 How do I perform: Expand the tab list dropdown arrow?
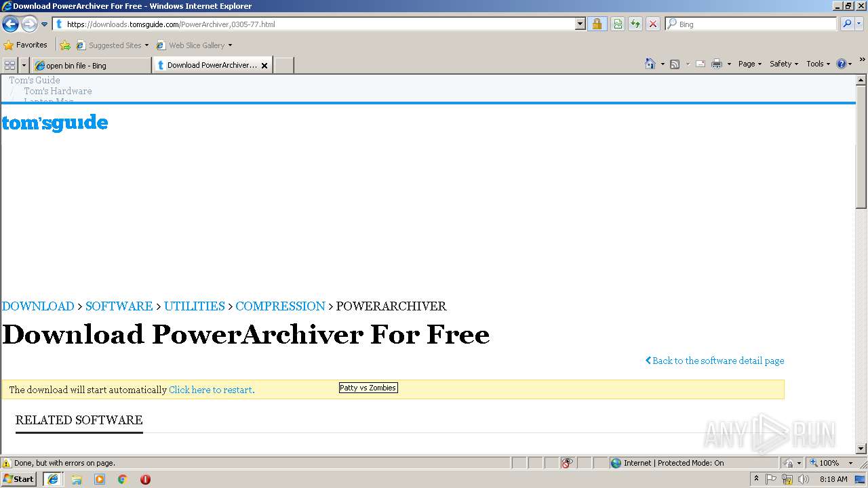[24, 65]
